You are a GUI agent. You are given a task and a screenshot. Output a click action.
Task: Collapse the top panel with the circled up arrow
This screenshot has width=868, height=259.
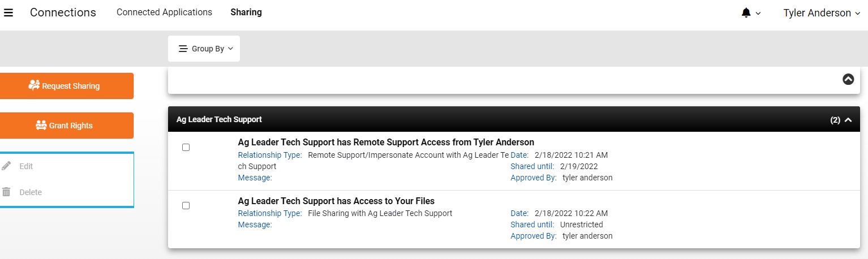click(848, 80)
